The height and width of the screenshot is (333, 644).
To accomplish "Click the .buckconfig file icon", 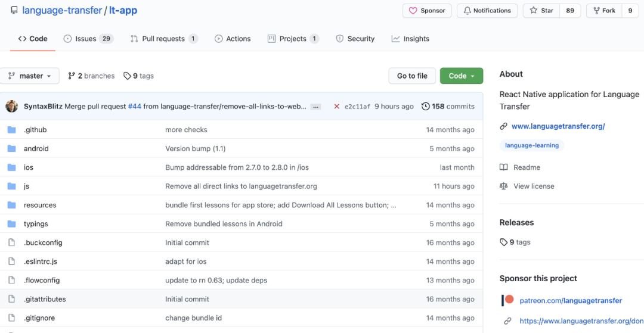I will tap(11, 243).
